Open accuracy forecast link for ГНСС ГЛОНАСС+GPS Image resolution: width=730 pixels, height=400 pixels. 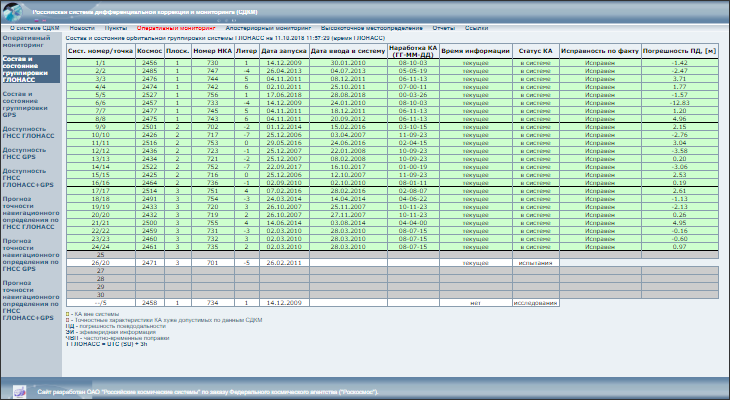[x=31, y=300]
